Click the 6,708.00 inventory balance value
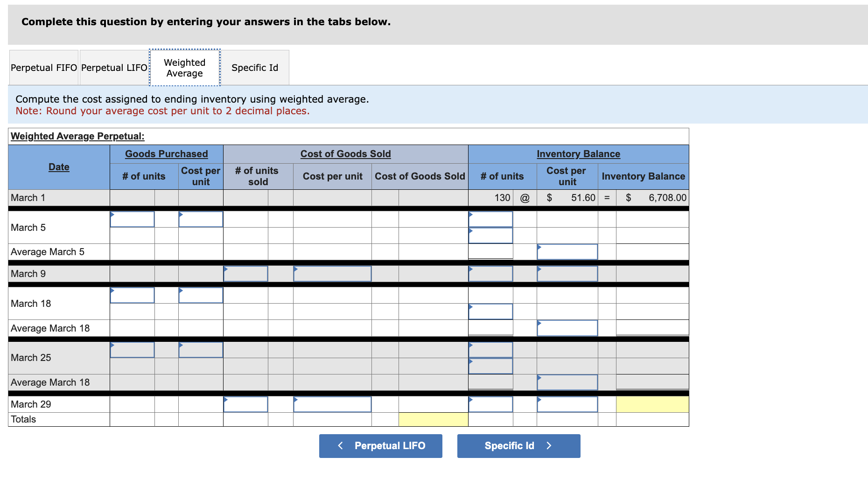Screen dimensions: 868x499 (x=667, y=198)
